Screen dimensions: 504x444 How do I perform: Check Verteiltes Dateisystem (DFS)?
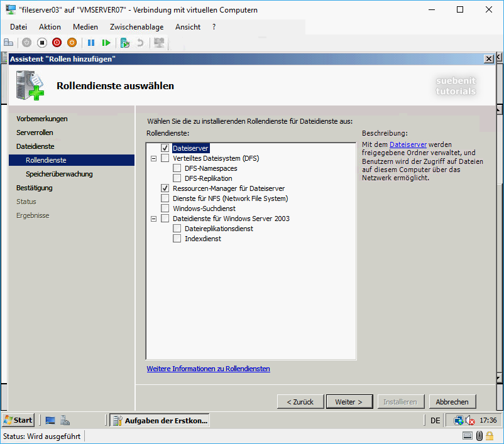[165, 158]
